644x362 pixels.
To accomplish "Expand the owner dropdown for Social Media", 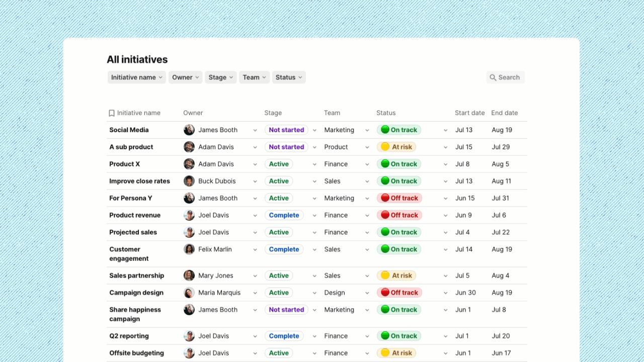I will (x=255, y=130).
